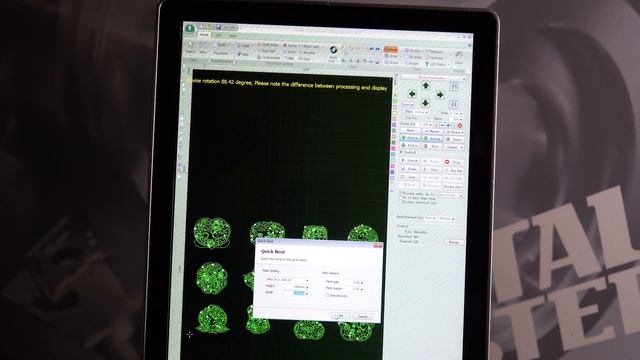Click the yellow rotation warning text on canvas
Screen dimensions: 640x360
point(288,85)
